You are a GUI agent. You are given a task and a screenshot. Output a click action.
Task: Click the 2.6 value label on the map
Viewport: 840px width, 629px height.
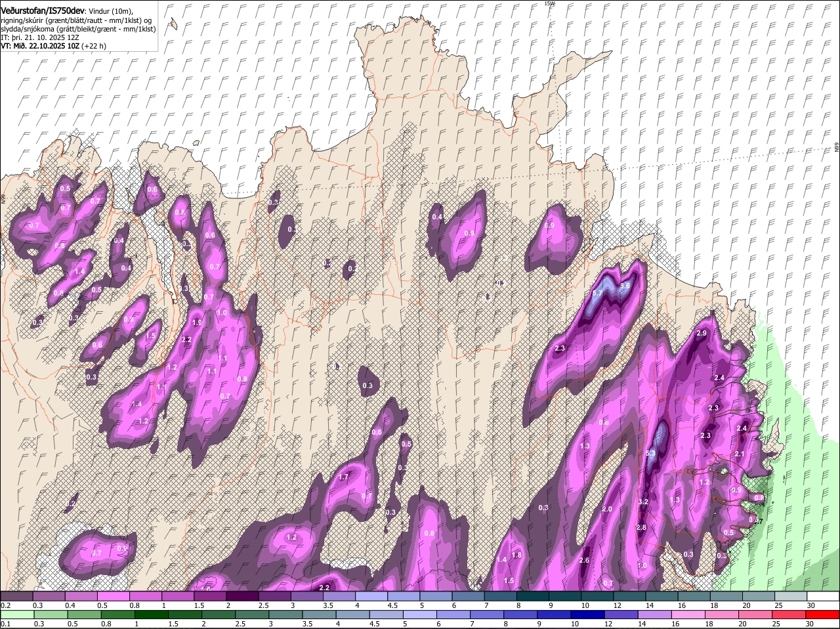click(584, 560)
